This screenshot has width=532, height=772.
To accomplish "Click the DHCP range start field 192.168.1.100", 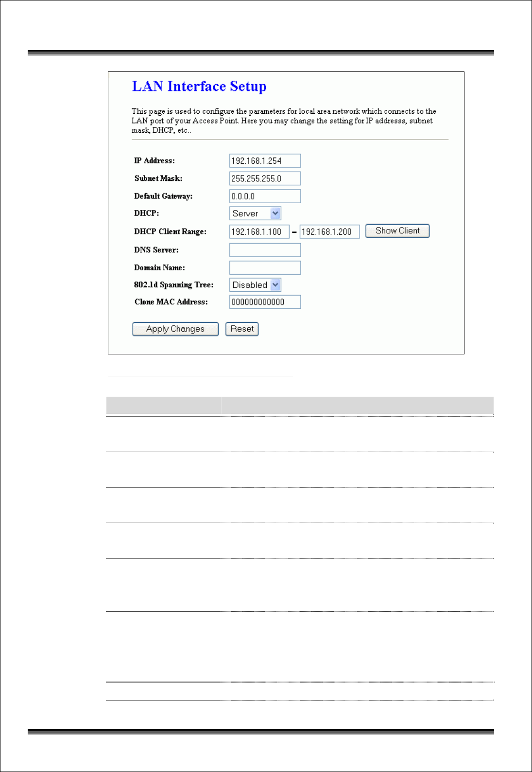I will 259,232.
